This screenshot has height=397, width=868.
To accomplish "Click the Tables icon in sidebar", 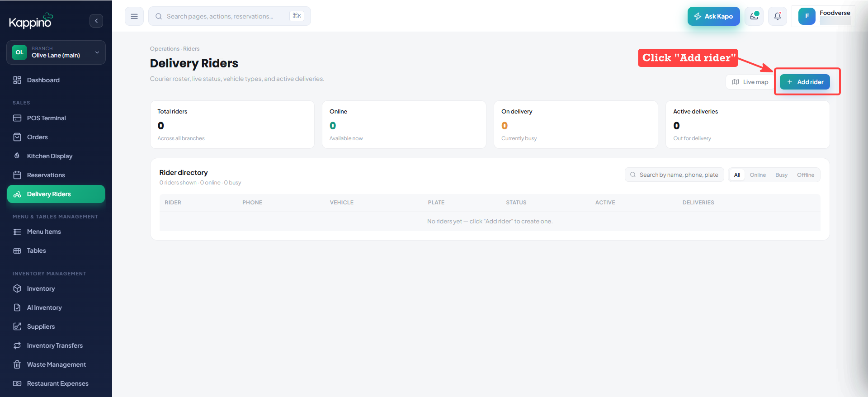I will coord(17,250).
